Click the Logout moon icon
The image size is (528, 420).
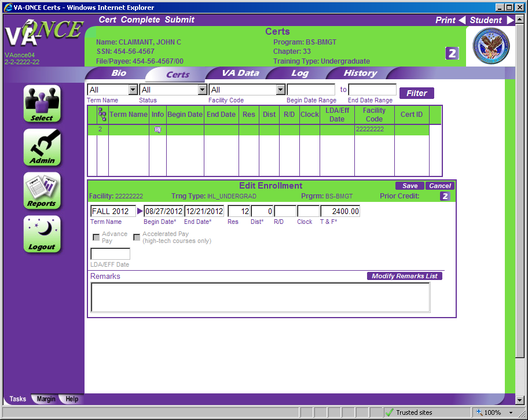[42, 234]
